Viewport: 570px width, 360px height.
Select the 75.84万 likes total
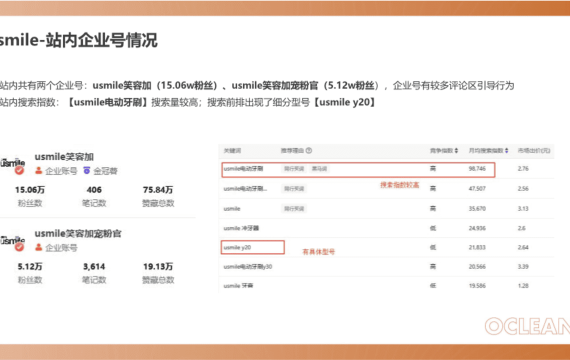tap(158, 190)
